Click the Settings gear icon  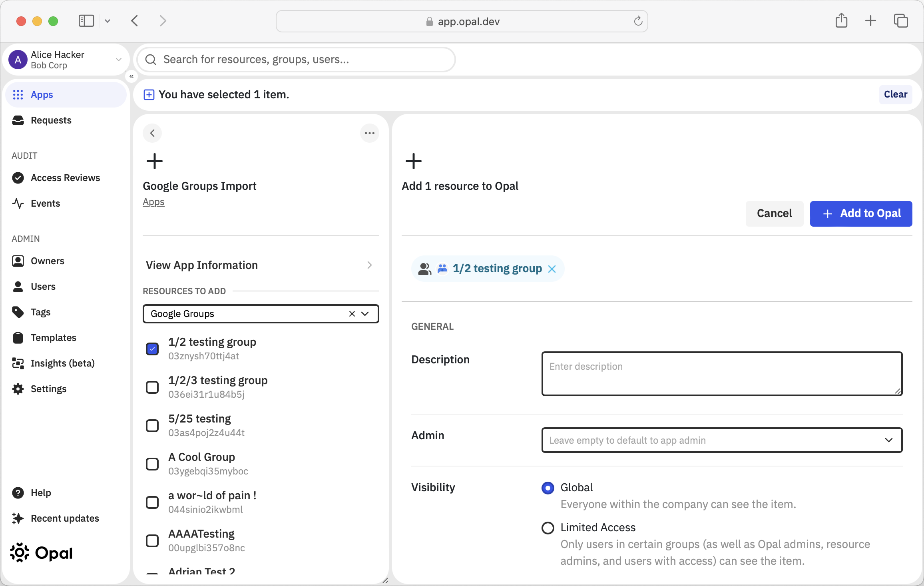click(18, 389)
